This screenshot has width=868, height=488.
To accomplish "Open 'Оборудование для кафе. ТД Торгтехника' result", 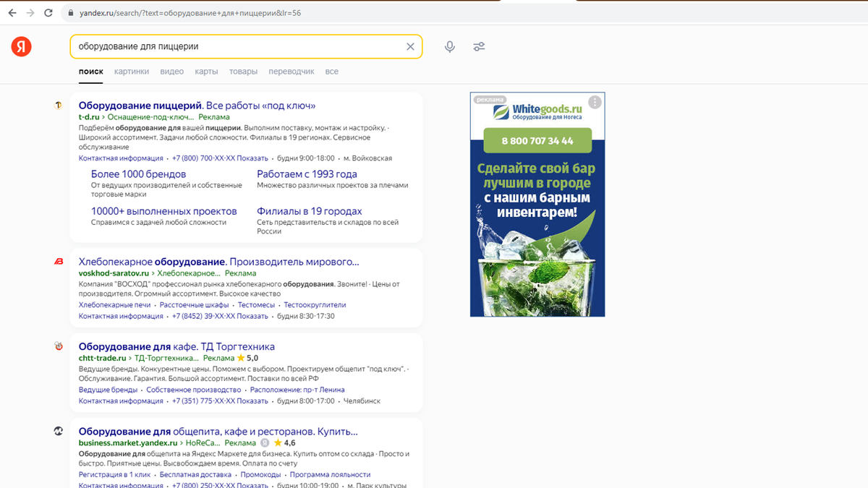I will coord(176,346).
